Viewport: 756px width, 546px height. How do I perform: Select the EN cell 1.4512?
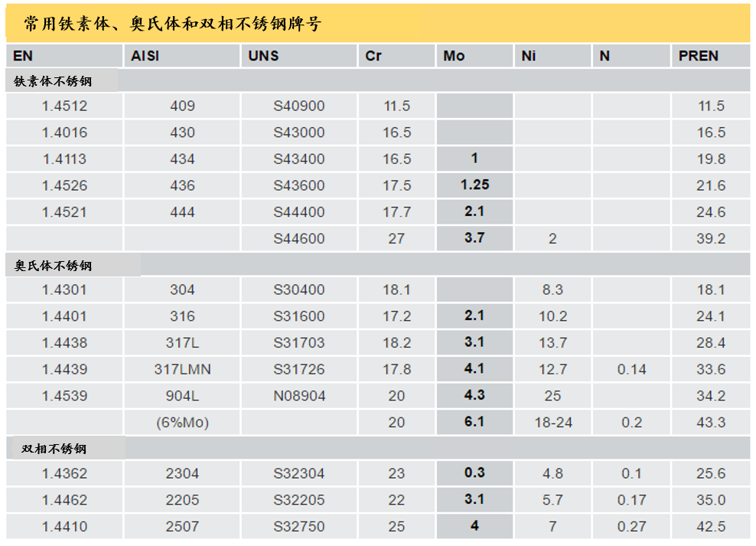click(64, 106)
